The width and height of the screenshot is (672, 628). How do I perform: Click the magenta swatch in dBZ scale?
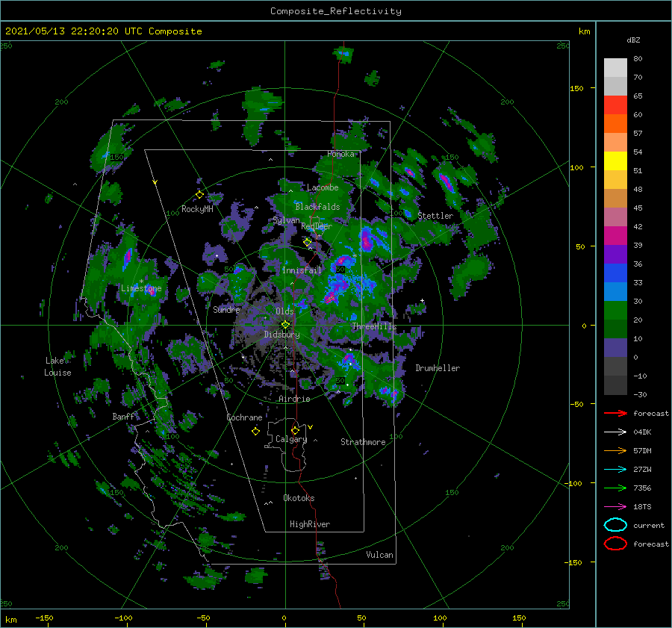pos(615,236)
